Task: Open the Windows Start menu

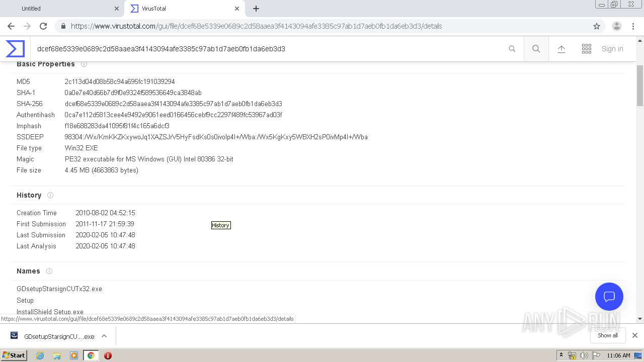Action: [14, 355]
